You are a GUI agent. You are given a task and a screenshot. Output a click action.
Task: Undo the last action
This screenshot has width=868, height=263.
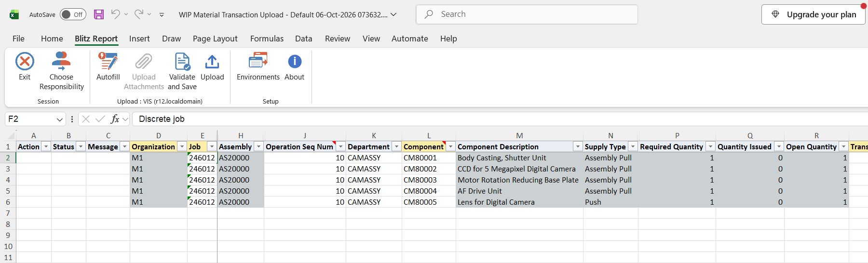115,14
